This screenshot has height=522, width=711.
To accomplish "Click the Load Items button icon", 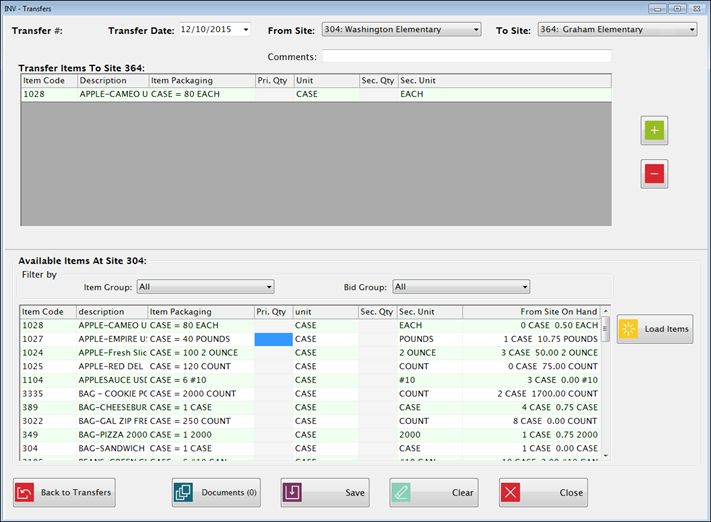I will [x=628, y=329].
